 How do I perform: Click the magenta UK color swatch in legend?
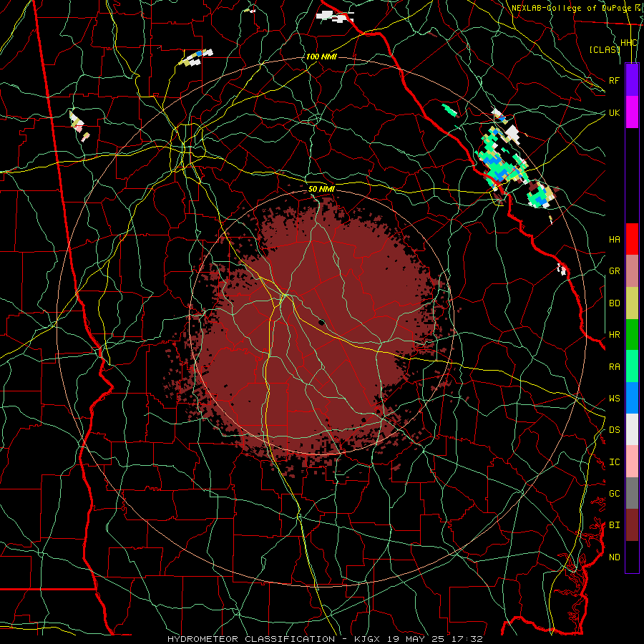[632, 112]
